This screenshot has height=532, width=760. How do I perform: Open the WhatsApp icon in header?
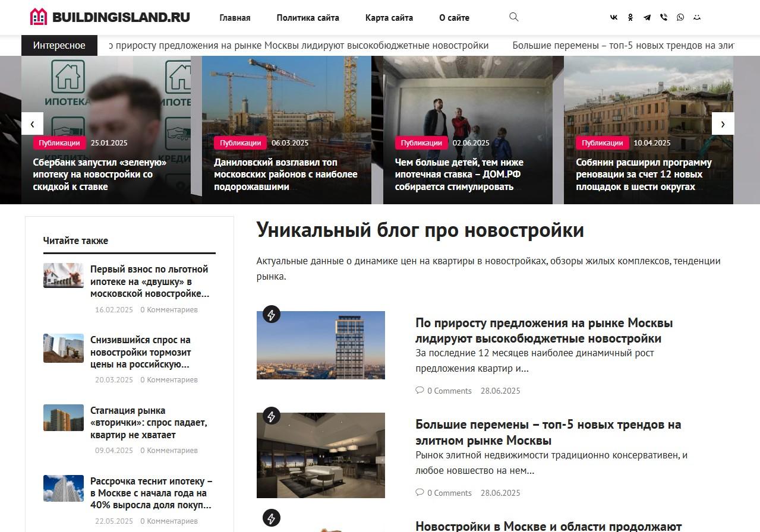point(680,17)
